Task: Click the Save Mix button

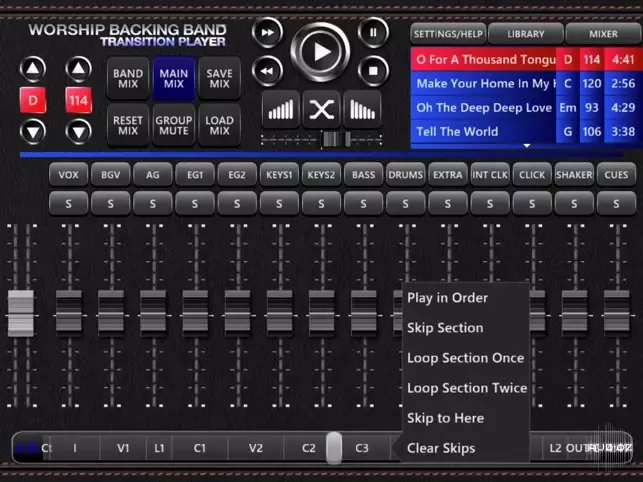Action: [219, 78]
